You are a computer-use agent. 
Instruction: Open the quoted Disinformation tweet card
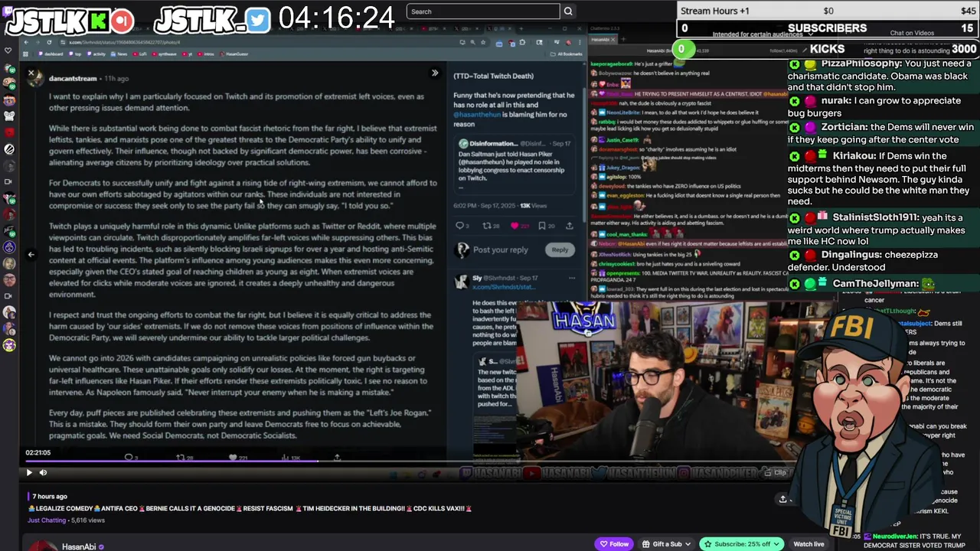pos(513,166)
